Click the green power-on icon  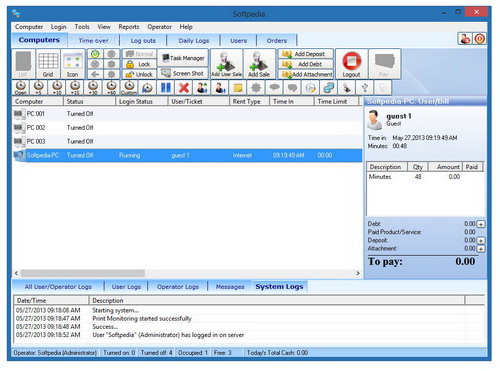(95, 54)
